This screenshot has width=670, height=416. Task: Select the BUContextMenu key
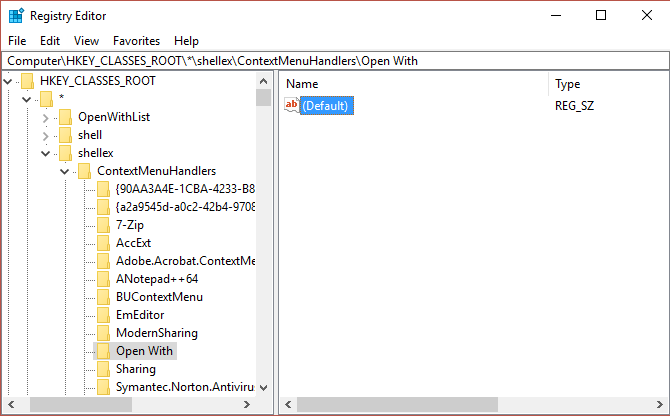coord(159,297)
